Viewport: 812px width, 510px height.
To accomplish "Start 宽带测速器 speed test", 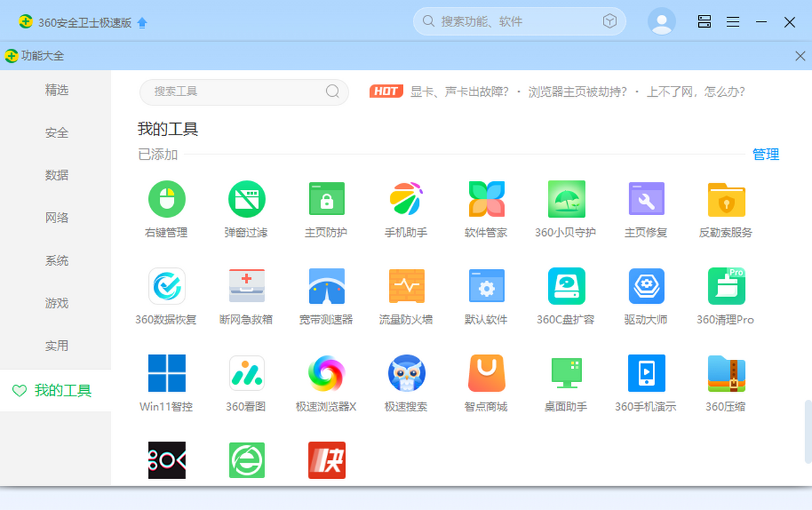I will click(326, 286).
